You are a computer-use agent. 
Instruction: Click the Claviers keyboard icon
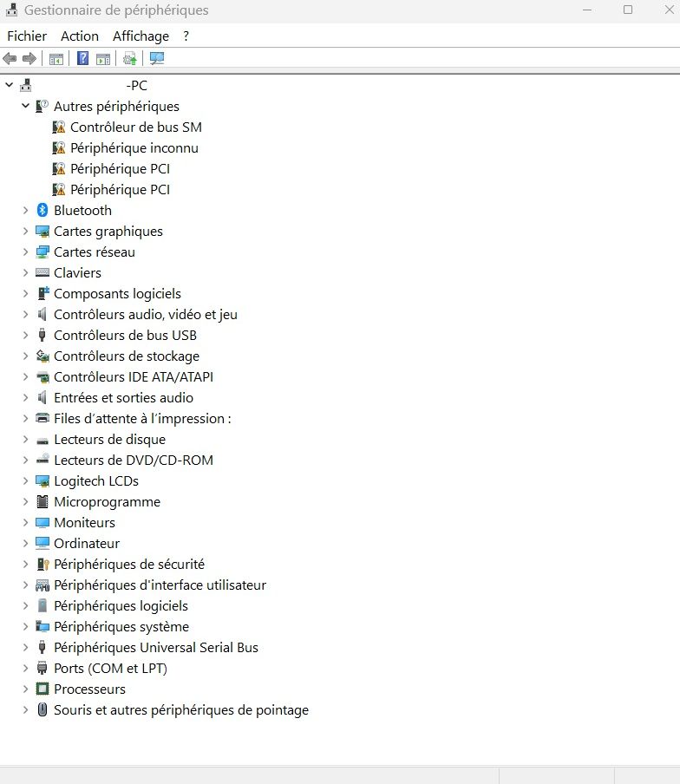coord(42,272)
